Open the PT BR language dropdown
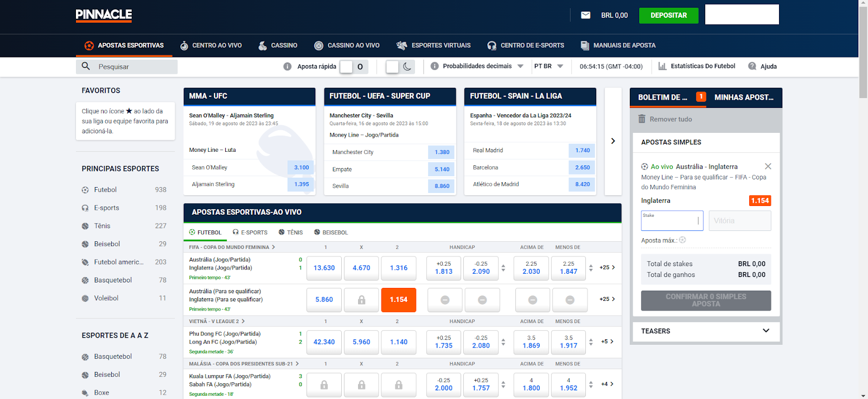Screen dimensions: 868x399 [548, 66]
